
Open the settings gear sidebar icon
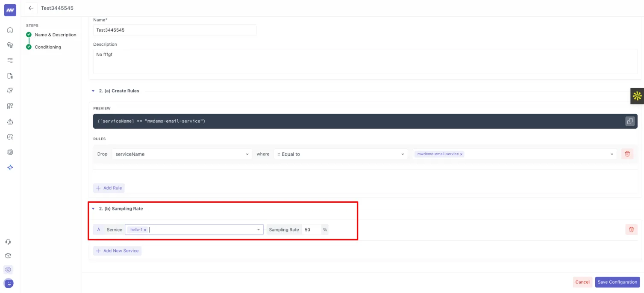[8, 269]
